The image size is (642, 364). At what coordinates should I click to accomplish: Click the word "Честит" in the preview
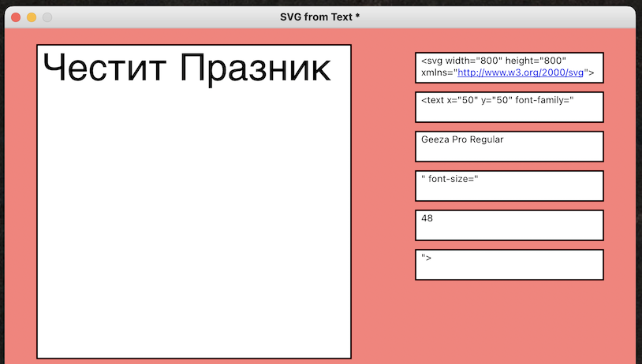coord(104,68)
